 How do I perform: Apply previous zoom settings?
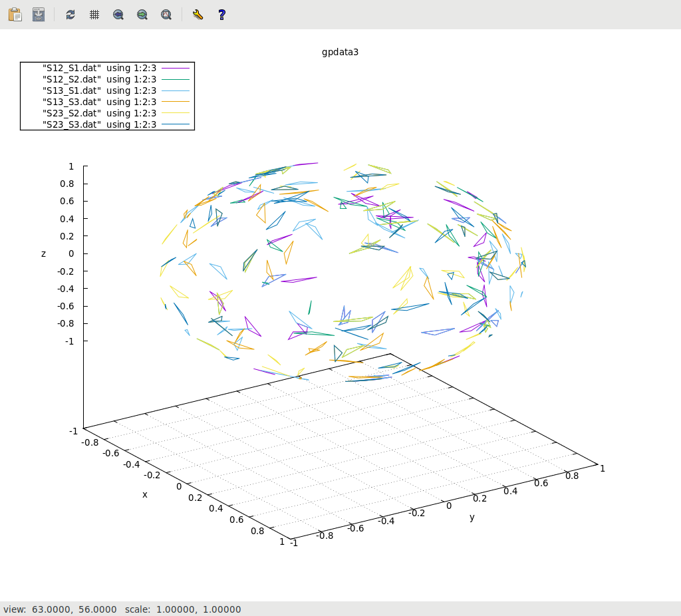pos(118,14)
